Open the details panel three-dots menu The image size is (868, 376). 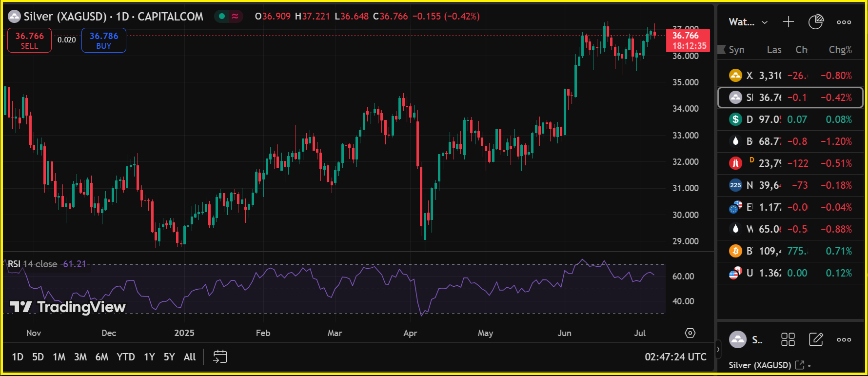pos(844,339)
